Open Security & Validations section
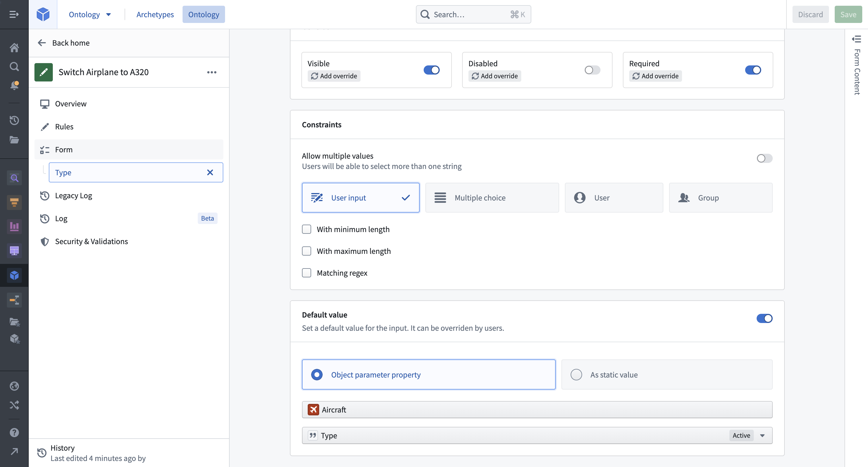This screenshot has width=868, height=467. (129, 241)
